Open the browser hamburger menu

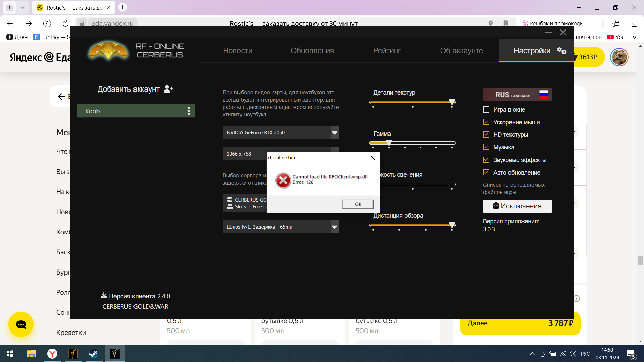579,7
